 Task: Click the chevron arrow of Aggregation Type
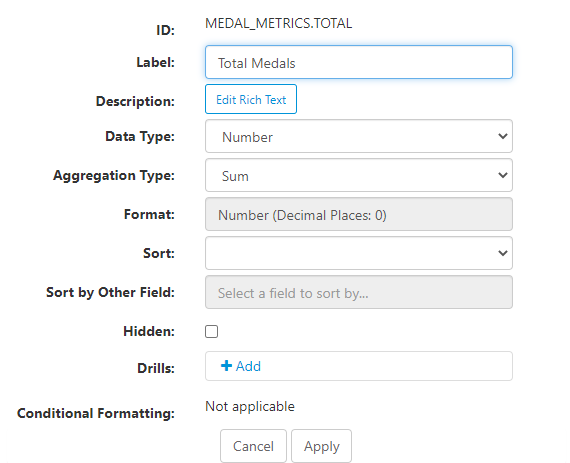coord(503,175)
